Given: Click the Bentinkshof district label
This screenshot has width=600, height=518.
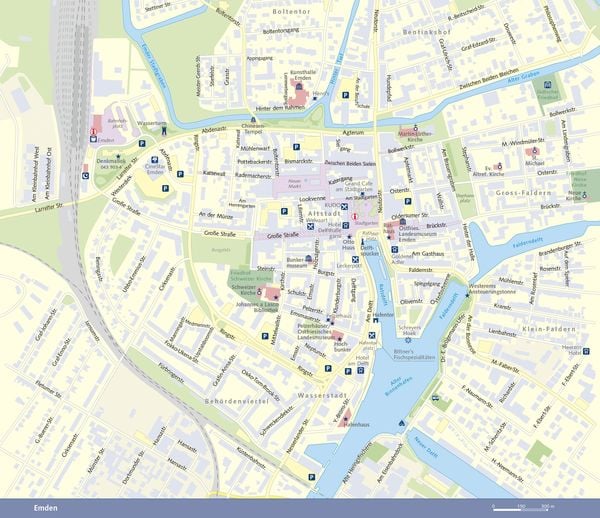Looking at the screenshot, I should pos(427,32).
